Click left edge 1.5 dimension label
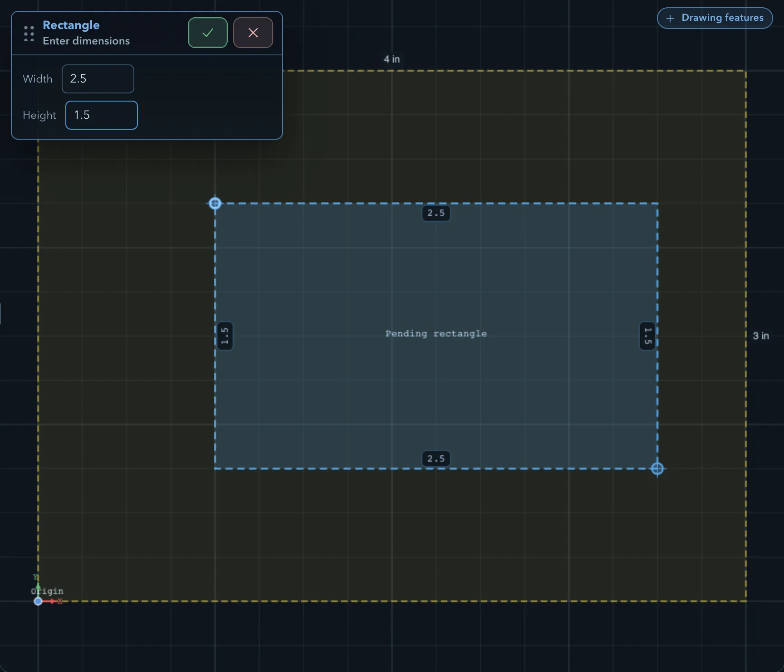 (x=225, y=336)
